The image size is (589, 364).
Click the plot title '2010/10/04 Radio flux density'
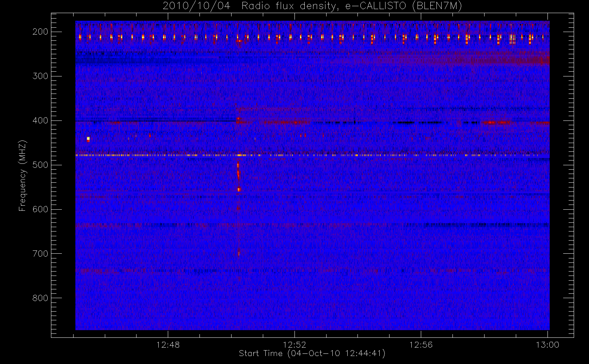click(312, 6)
